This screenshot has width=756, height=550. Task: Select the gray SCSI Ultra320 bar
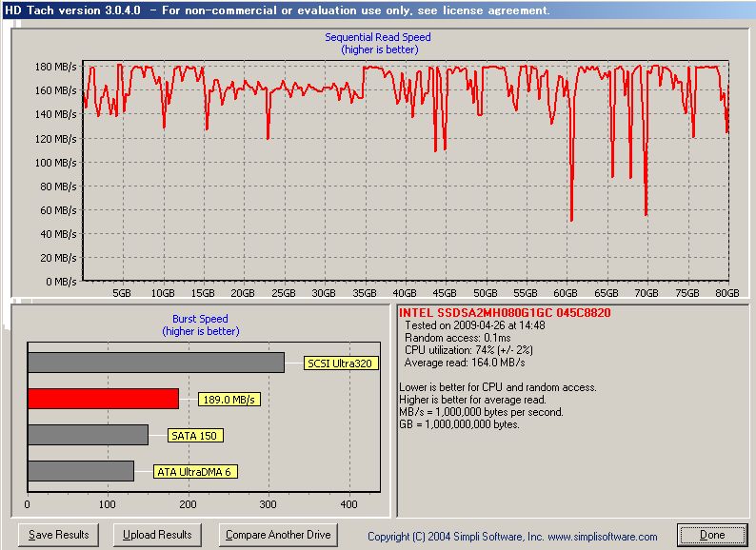click(x=155, y=363)
